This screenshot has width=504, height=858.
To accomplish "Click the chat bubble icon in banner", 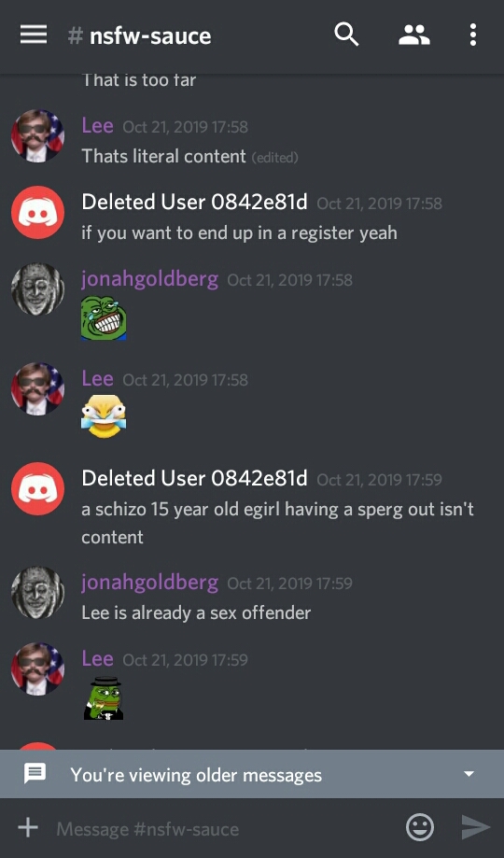I will click(x=35, y=774).
